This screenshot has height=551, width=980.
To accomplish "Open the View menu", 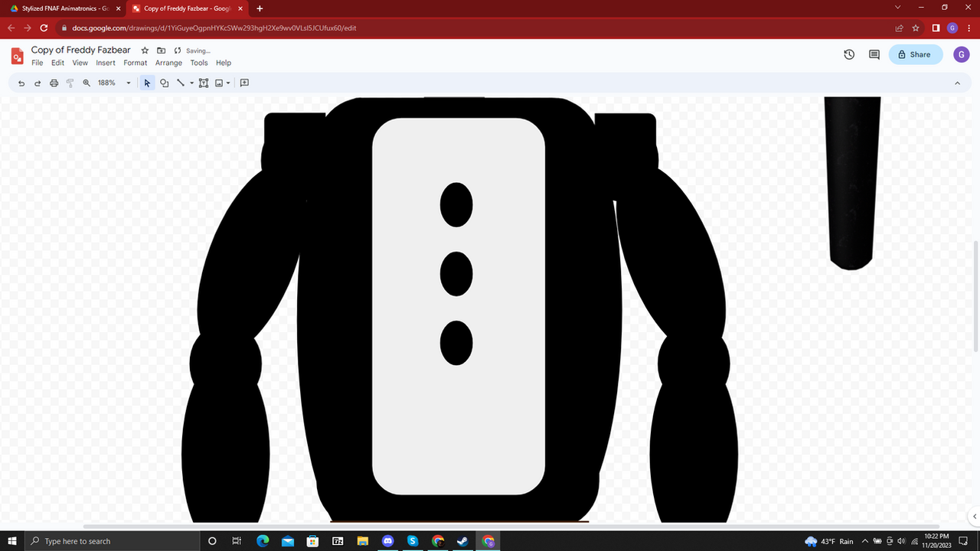I will coord(80,63).
